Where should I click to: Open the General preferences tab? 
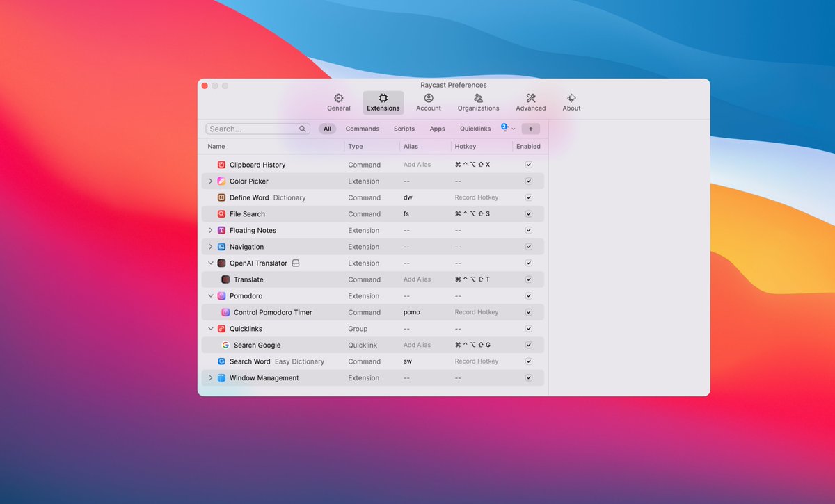338,103
